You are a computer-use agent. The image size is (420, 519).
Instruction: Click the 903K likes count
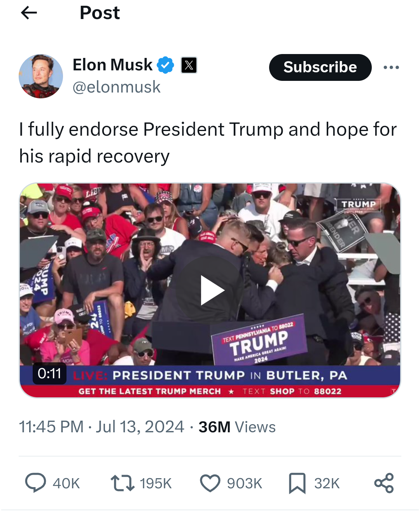point(245,483)
